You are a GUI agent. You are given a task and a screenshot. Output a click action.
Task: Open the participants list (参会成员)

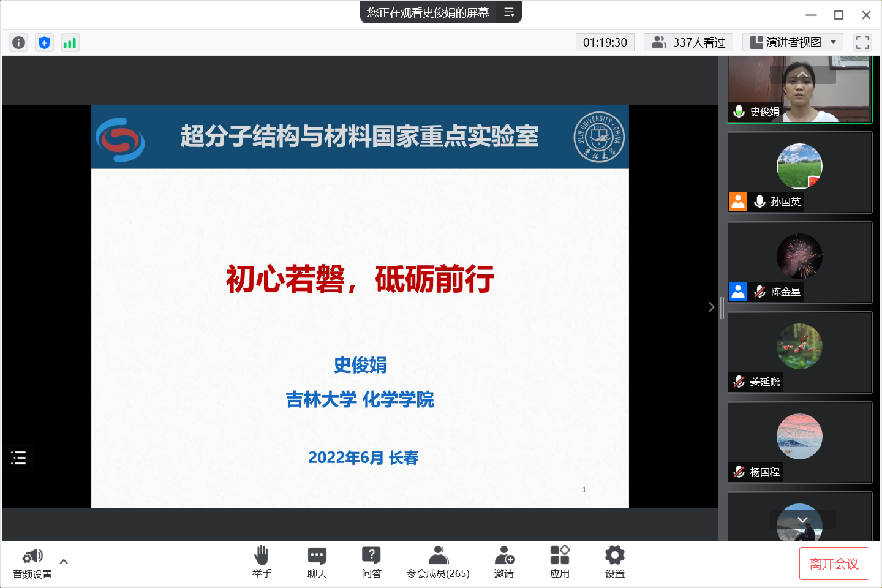tap(438, 562)
